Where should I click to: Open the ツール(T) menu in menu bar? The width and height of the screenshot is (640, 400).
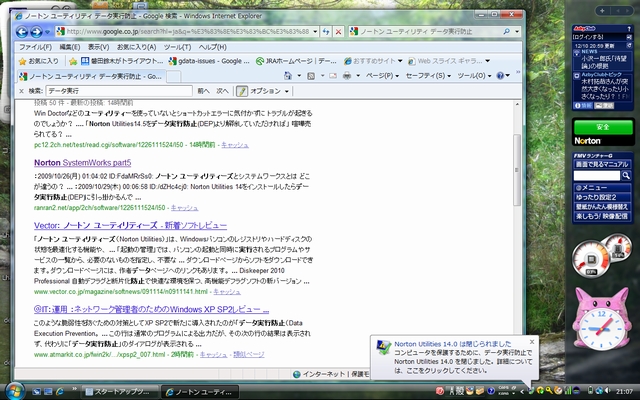(177, 47)
